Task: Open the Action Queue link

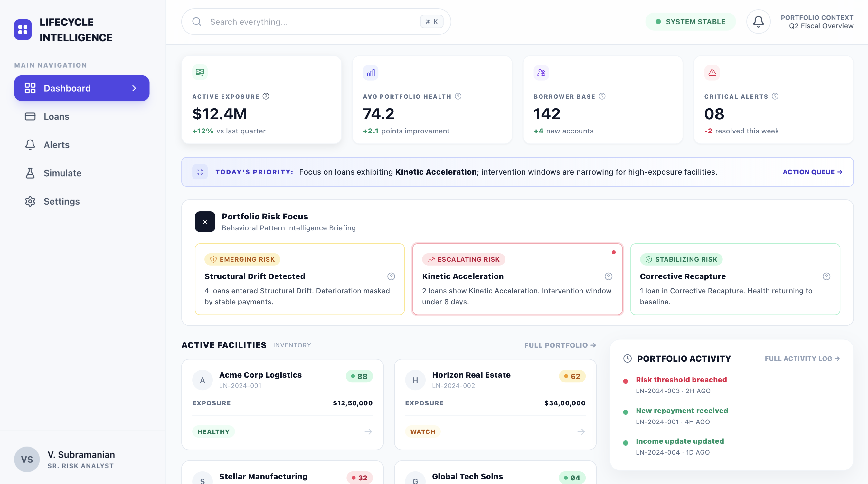Action: pyautogui.click(x=812, y=172)
